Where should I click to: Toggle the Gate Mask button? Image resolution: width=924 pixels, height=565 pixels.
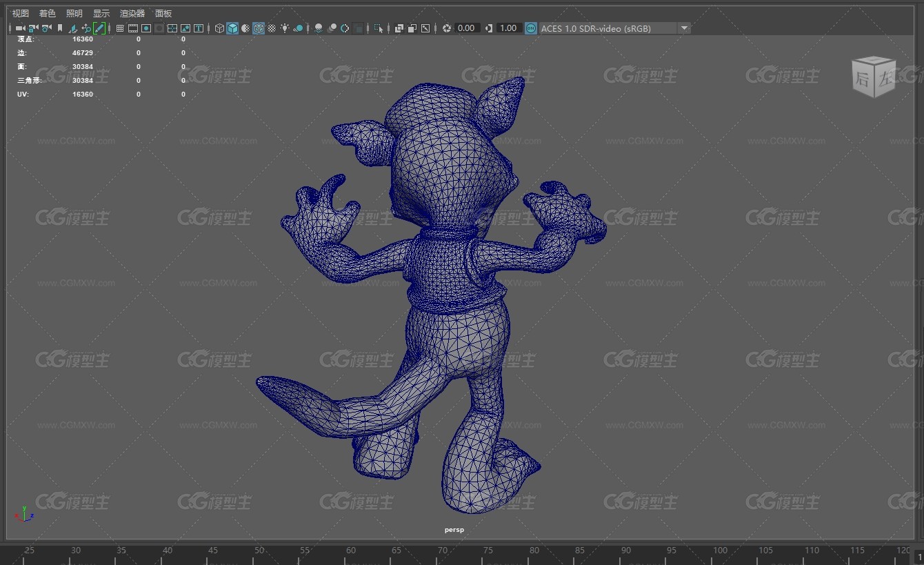159,28
